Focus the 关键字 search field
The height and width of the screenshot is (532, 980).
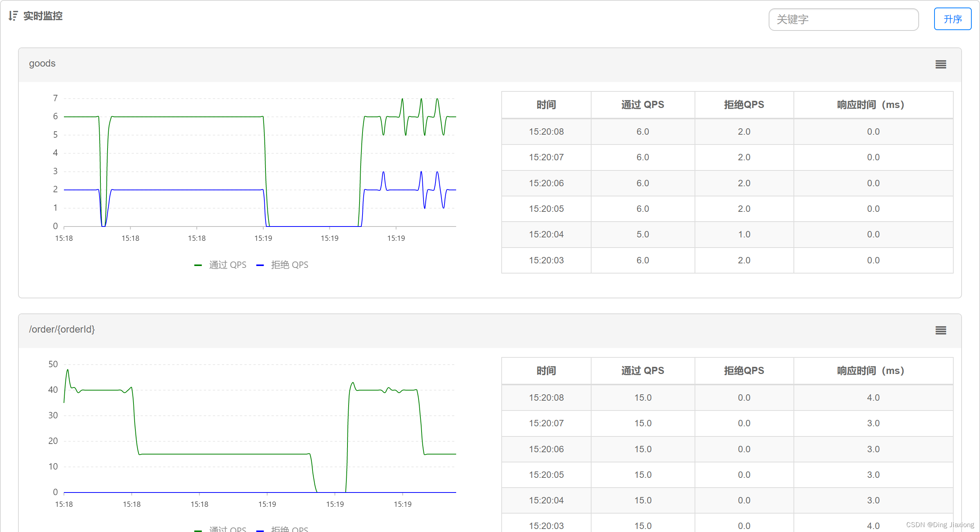[x=843, y=20]
